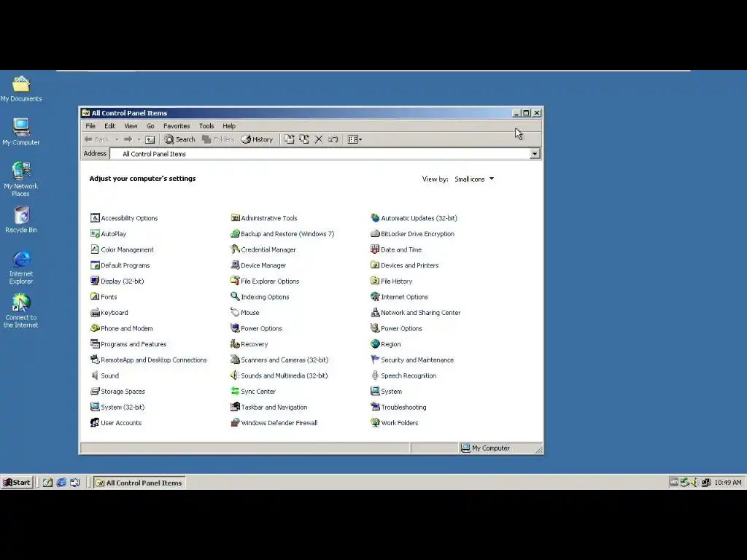This screenshot has height=560, width=747.
Task: Open Security and Maintenance flag icon
Action: click(375, 359)
